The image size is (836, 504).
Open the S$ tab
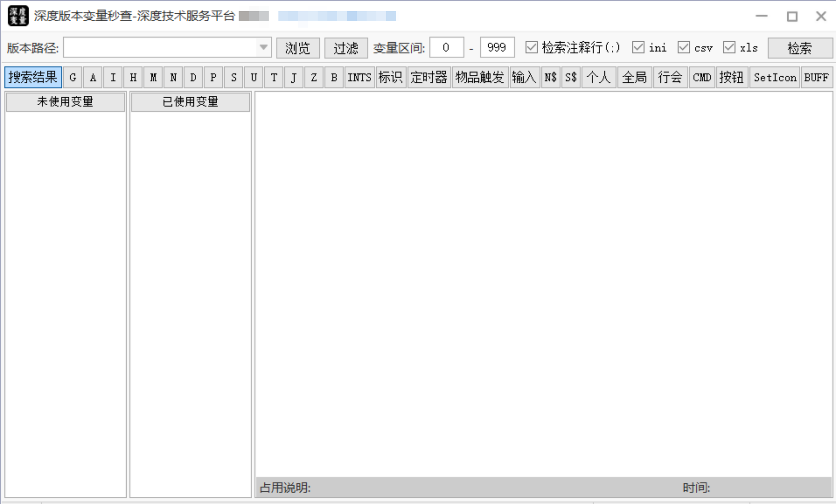tap(571, 77)
